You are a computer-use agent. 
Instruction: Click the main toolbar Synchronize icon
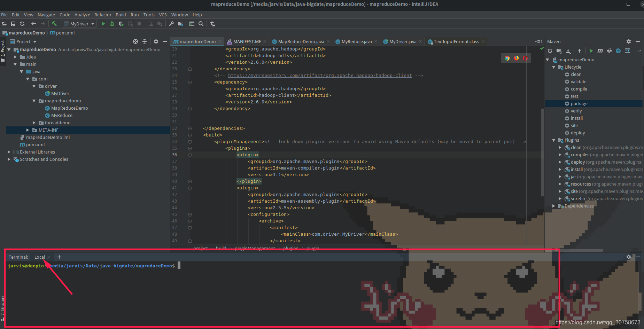[x=22, y=24]
